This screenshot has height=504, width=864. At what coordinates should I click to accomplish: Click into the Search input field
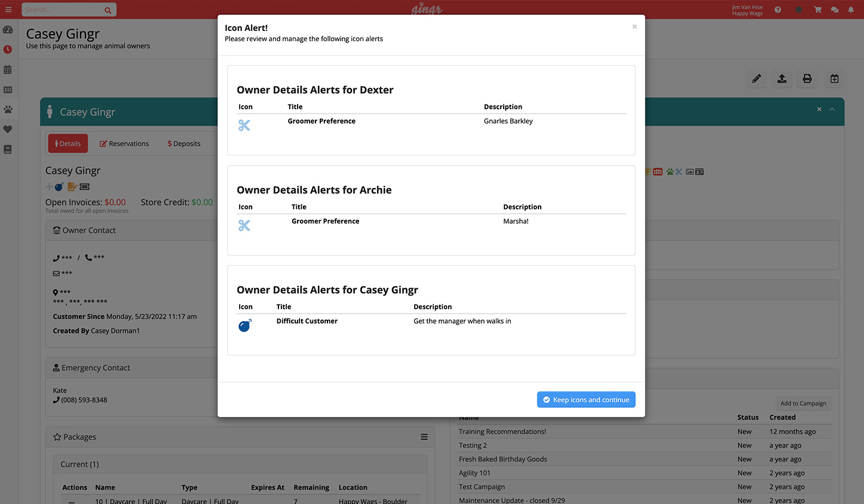point(62,10)
